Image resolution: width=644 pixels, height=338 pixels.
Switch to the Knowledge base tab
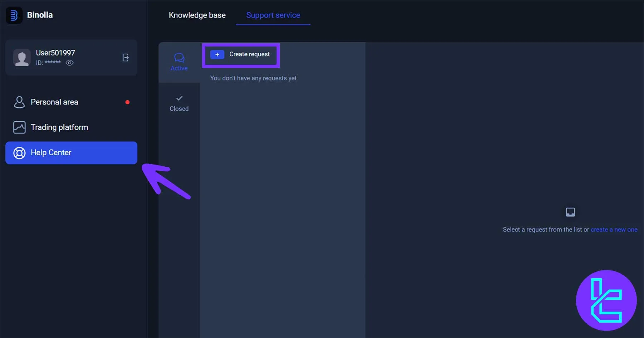pos(197,15)
